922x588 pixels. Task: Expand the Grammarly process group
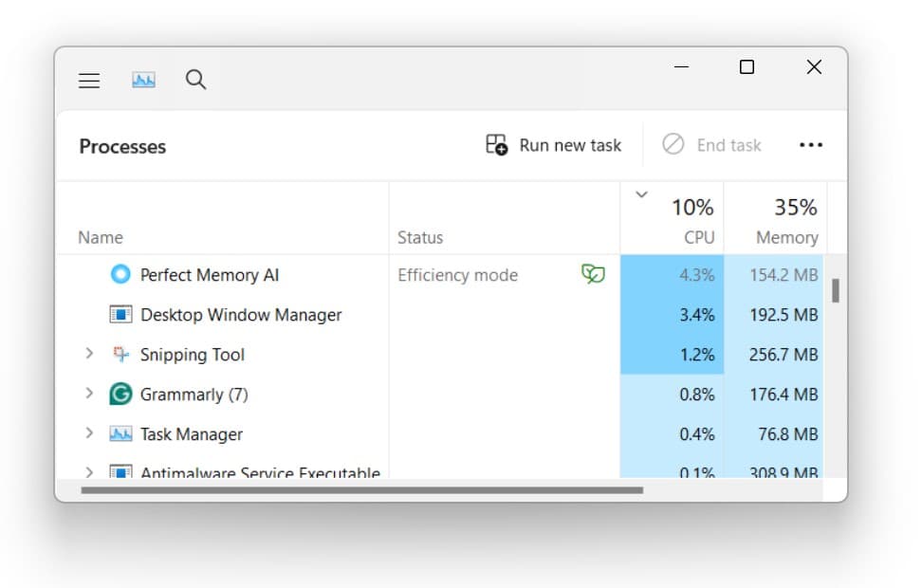coord(89,394)
